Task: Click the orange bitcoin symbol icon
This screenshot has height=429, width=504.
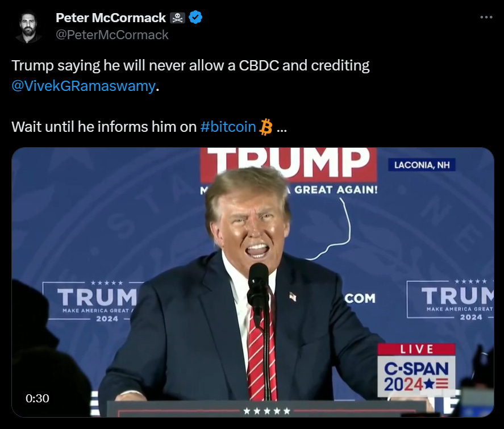Action: (x=266, y=127)
